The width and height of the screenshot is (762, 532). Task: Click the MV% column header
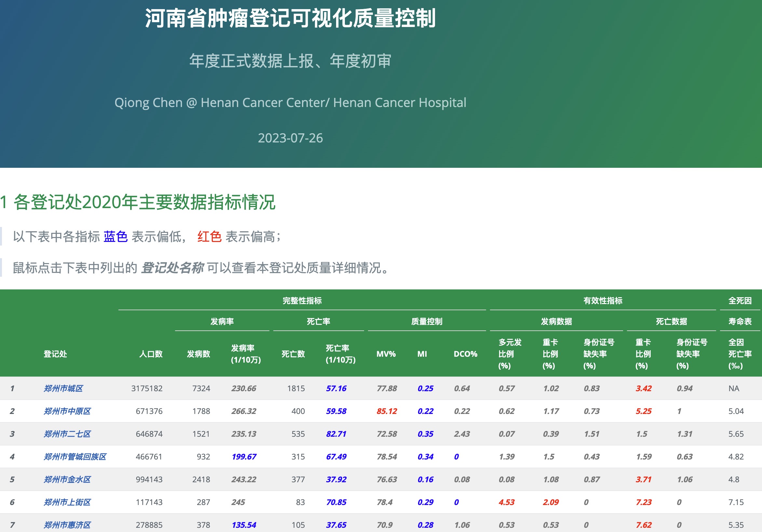386,354
